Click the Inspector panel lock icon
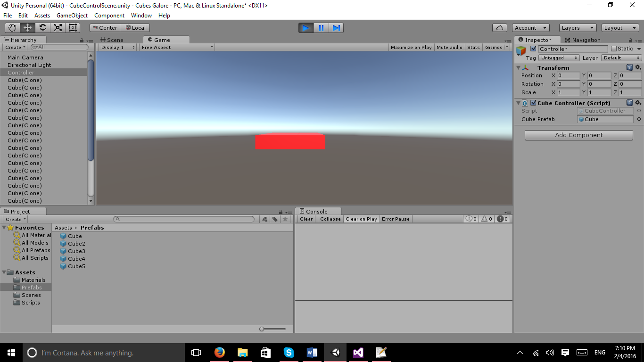This screenshot has height=362, width=644. click(631, 41)
